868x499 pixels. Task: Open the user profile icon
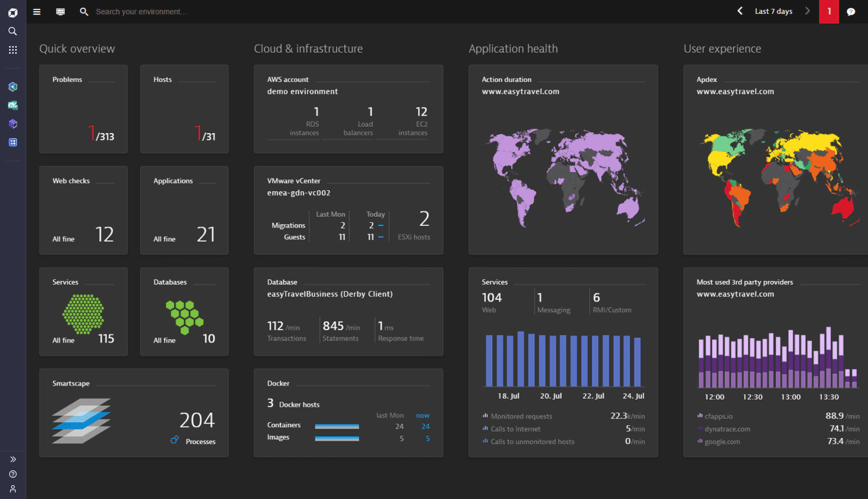coord(13,489)
